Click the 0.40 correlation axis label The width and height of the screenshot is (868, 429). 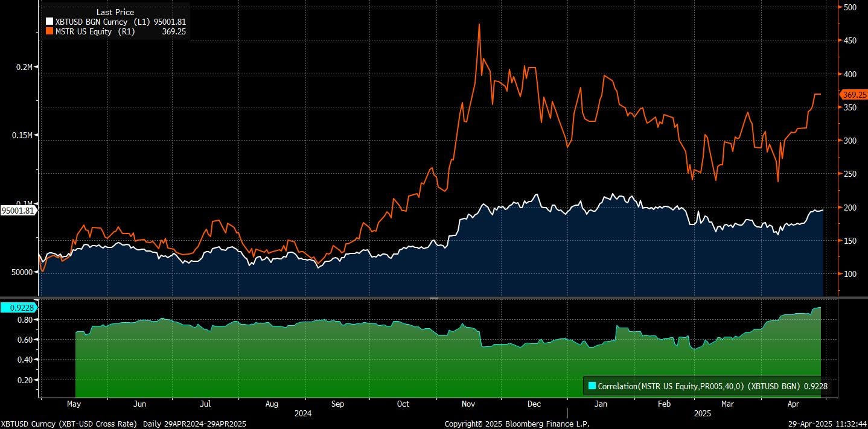point(25,360)
